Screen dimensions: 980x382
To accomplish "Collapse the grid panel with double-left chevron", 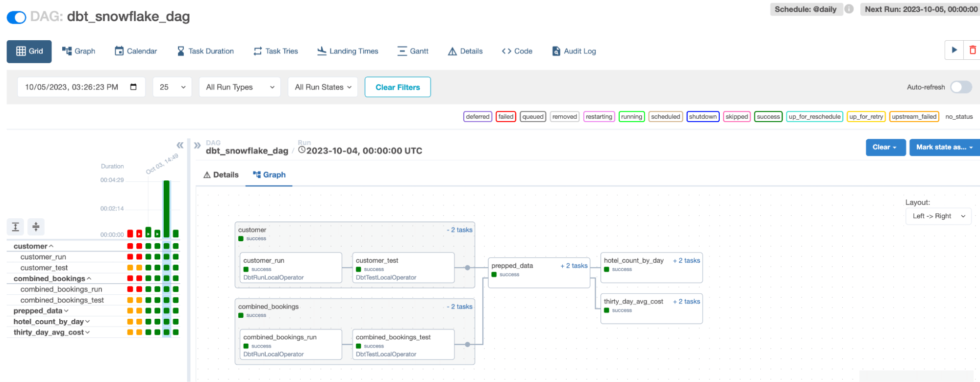I will [x=180, y=145].
